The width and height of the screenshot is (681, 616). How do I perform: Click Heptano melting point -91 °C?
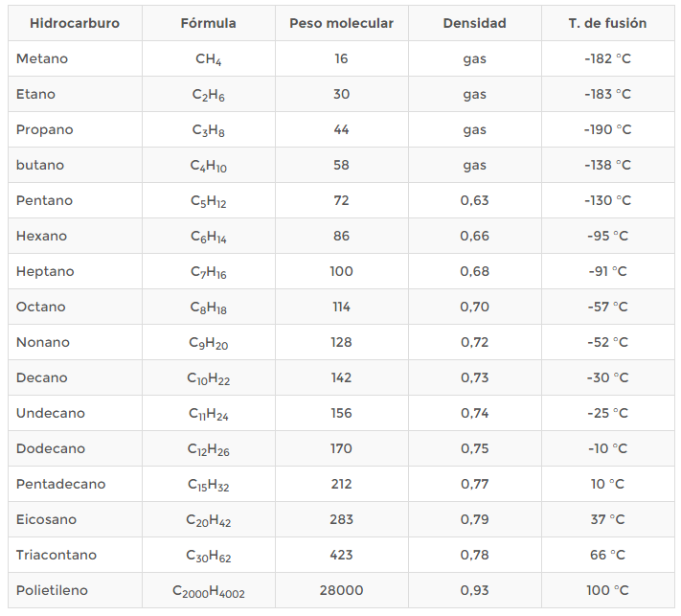[607, 271]
